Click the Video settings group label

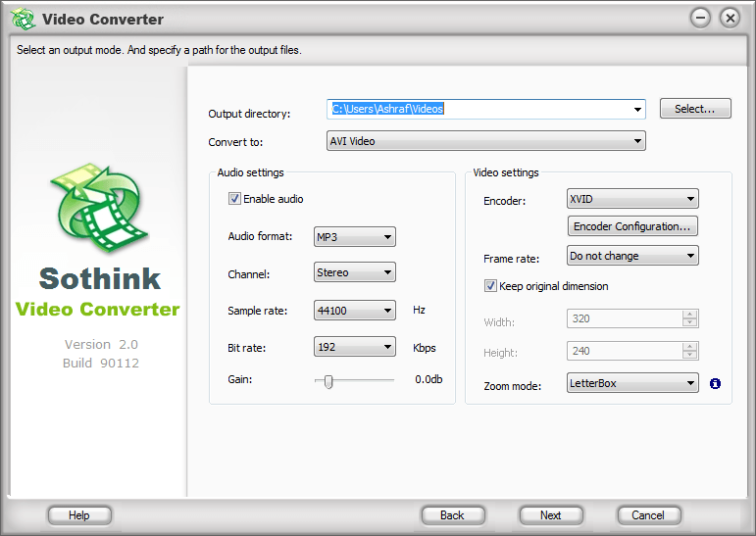click(x=506, y=172)
